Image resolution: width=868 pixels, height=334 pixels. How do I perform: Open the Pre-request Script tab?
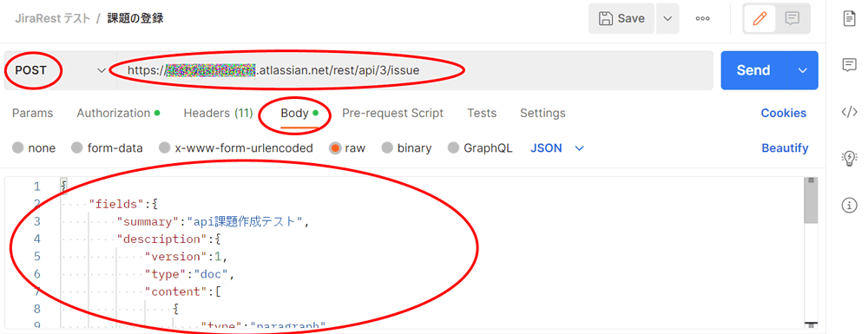pos(392,114)
